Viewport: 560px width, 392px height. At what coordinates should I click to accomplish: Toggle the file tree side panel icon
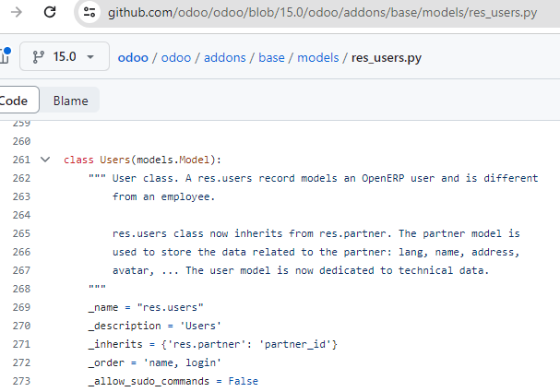coord(5,55)
